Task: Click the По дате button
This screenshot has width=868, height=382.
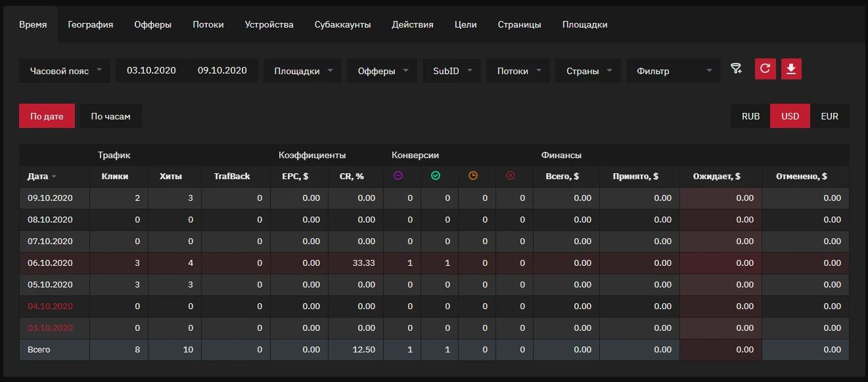Action: [47, 116]
